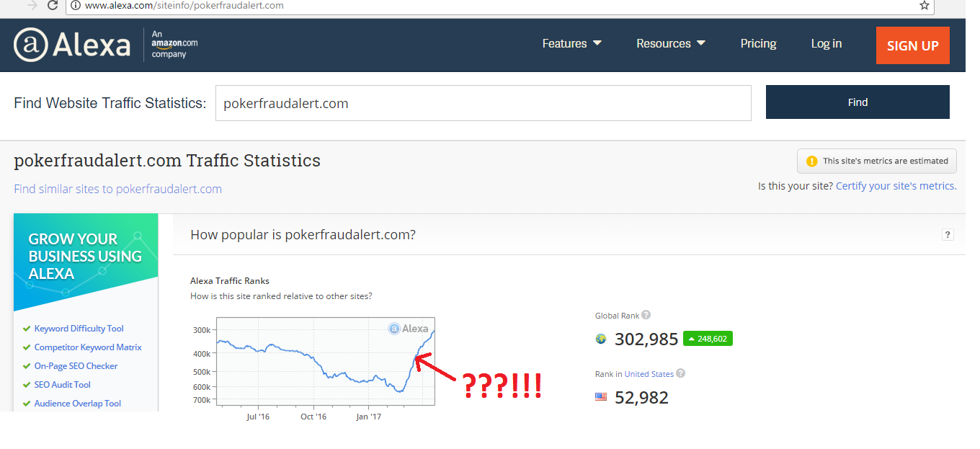Open Find similar sites to pokerfraudalert.com link

coord(118,190)
